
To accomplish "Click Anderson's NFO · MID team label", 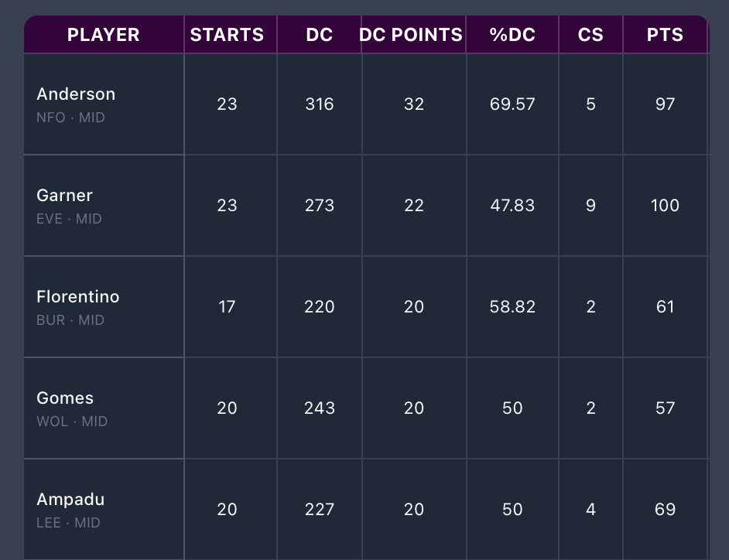I will (x=70, y=118).
